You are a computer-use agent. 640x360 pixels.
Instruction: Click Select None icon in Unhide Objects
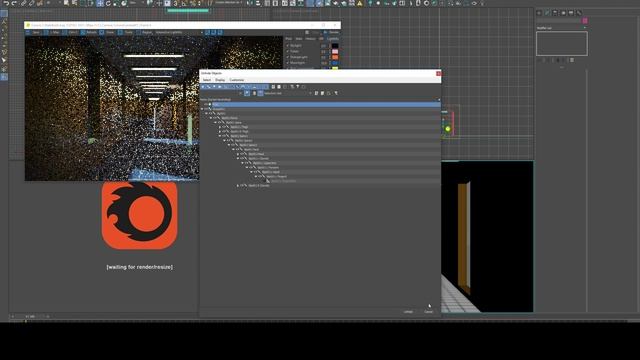pos(279,87)
